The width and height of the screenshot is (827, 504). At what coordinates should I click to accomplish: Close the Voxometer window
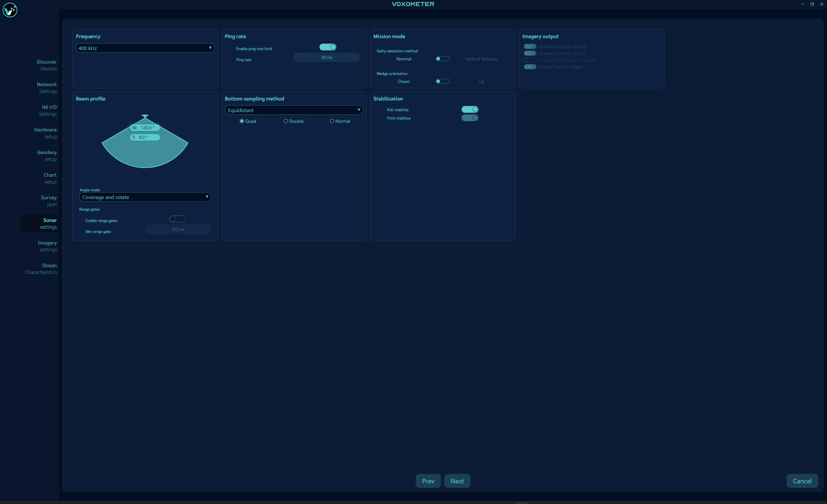pos(822,4)
